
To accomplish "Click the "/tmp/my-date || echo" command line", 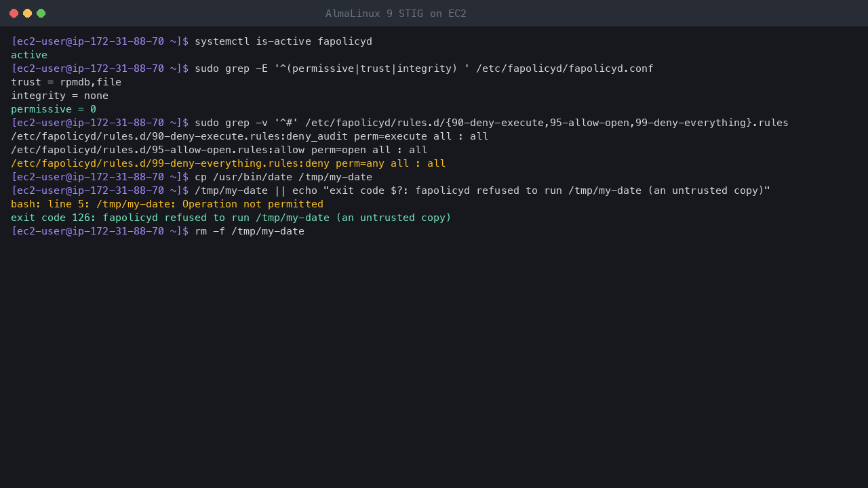I will pyautogui.click(x=482, y=190).
